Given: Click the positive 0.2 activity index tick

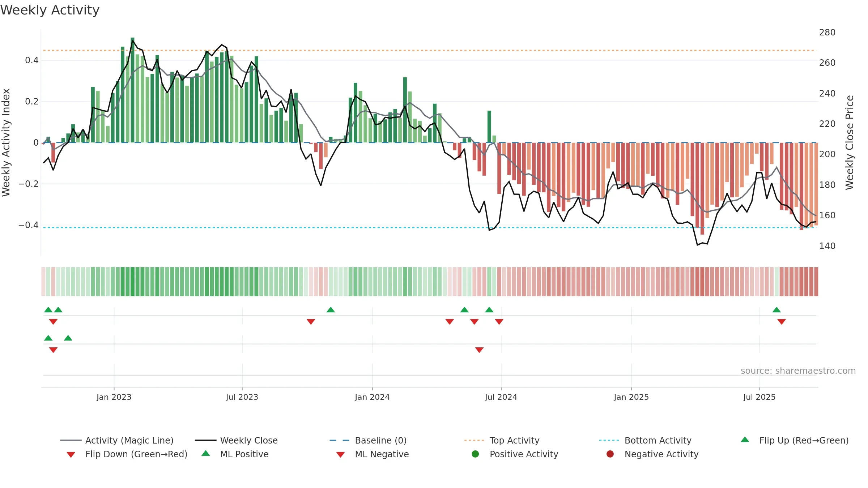Looking at the screenshot, I should tap(32, 102).
